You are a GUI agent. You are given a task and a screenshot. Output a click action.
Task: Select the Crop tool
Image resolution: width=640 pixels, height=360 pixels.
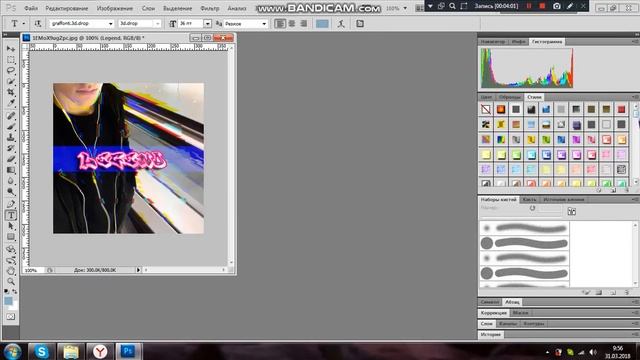click(11, 93)
